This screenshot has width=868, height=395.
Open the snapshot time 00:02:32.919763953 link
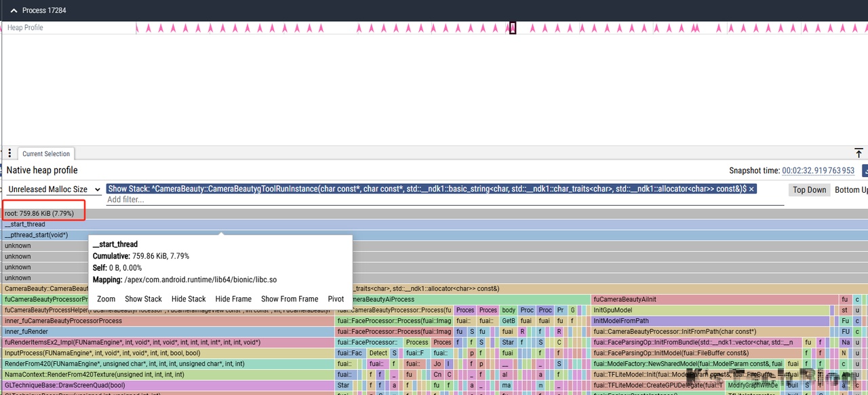tap(818, 171)
